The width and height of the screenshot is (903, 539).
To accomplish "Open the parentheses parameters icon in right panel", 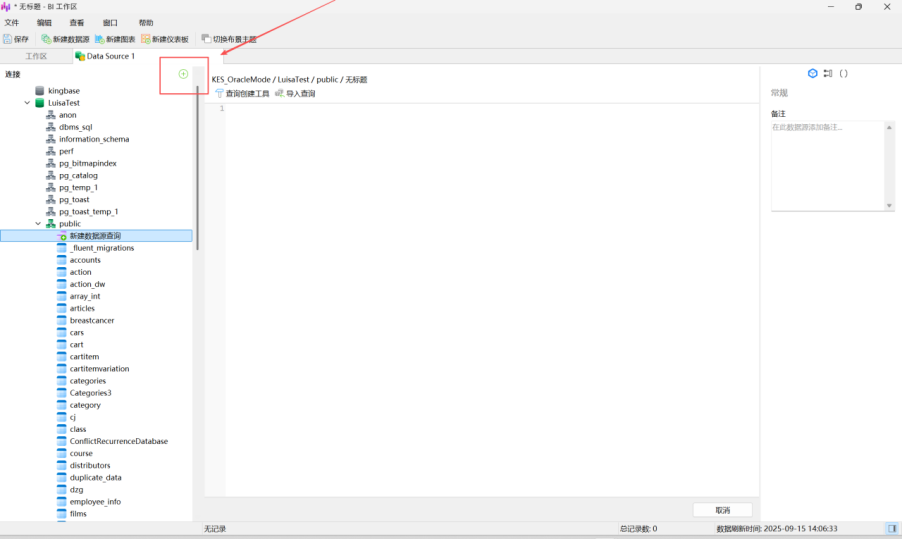I will [843, 73].
